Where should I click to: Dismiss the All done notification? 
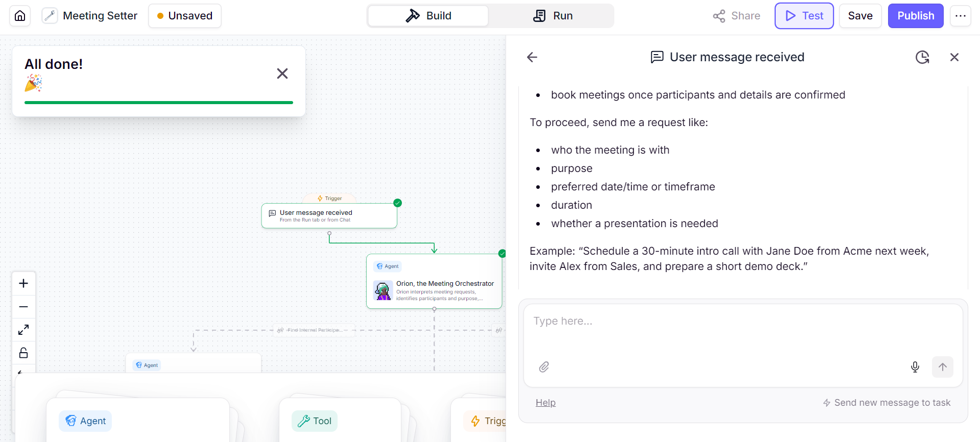(282, 73)
